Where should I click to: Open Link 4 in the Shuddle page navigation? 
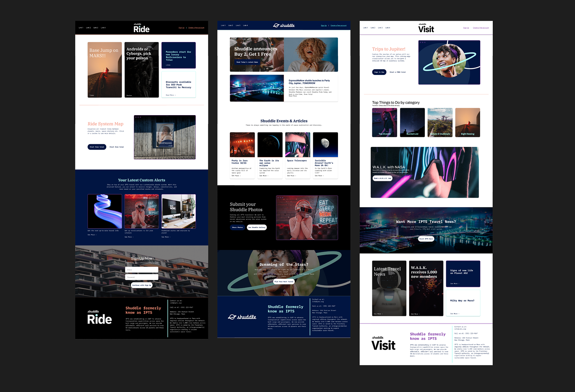pyautogui.click(x=245, y=26)
